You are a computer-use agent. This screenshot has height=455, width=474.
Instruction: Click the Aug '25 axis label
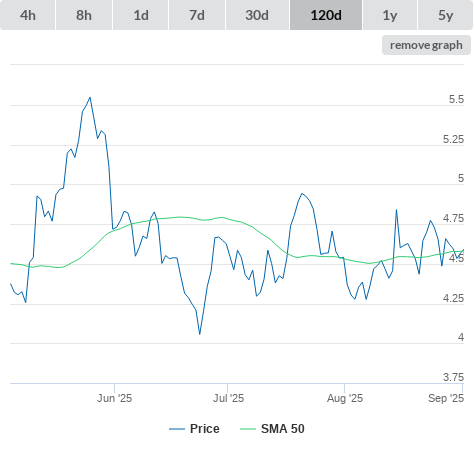(345, 398)
